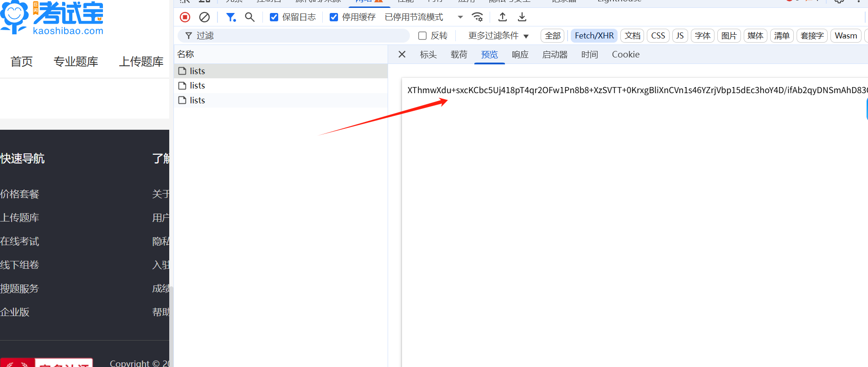Open the Cookie tab
The image size is (868, 367).
pos(625,55)
